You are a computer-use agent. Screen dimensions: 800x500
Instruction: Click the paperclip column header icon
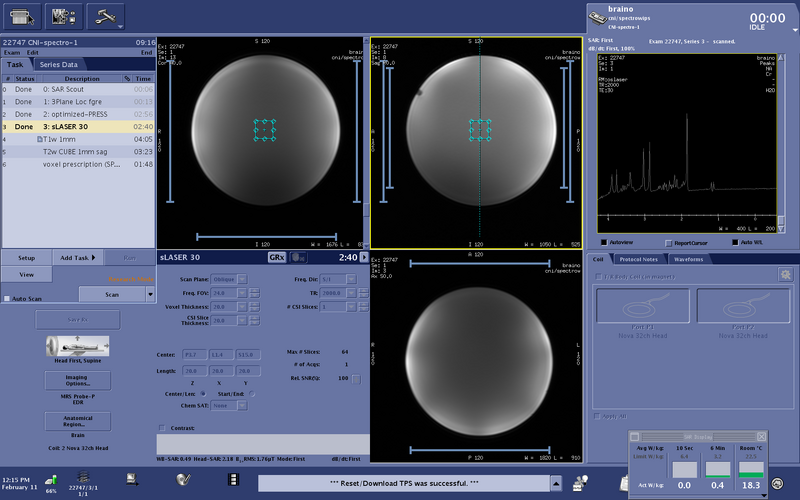click(127, 79)
